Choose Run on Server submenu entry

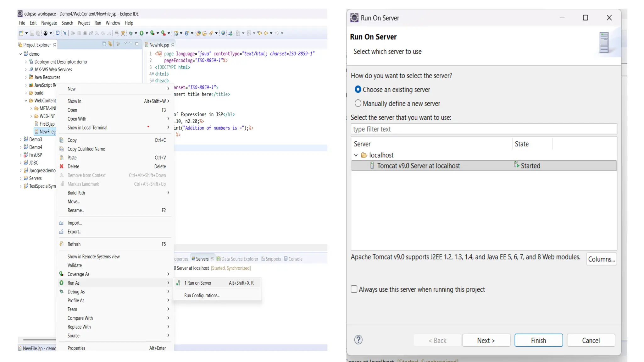pos(198,283)
